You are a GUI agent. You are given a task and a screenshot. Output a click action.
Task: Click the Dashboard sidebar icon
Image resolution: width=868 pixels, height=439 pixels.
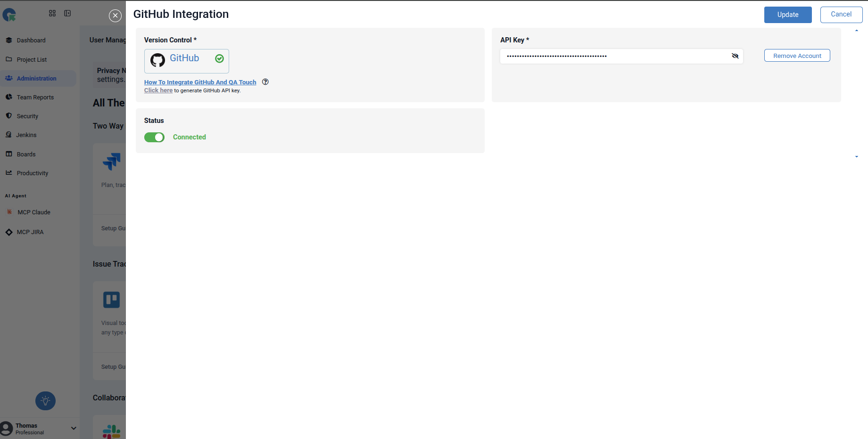[9, 40]
